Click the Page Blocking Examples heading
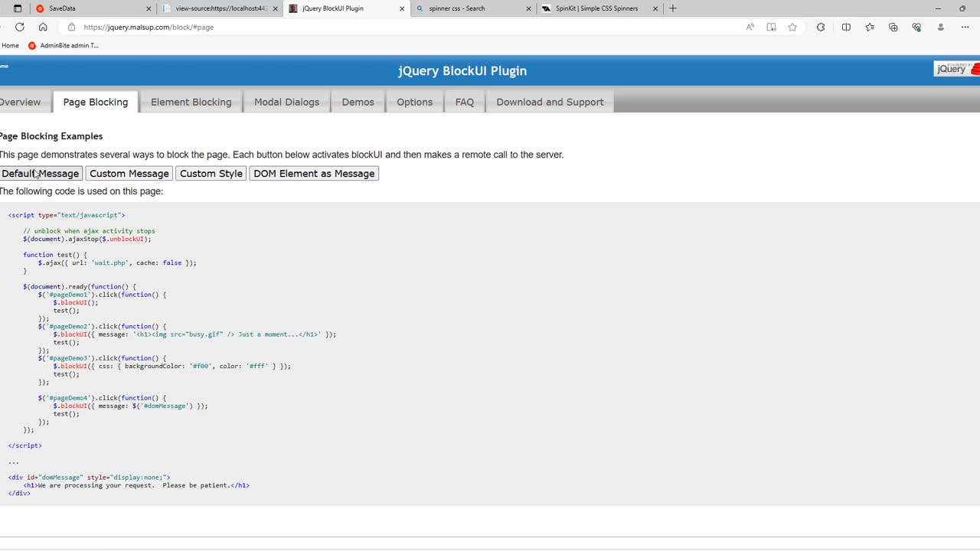Image resolution: width=980 pixels, height=551 pixels. 51,136
